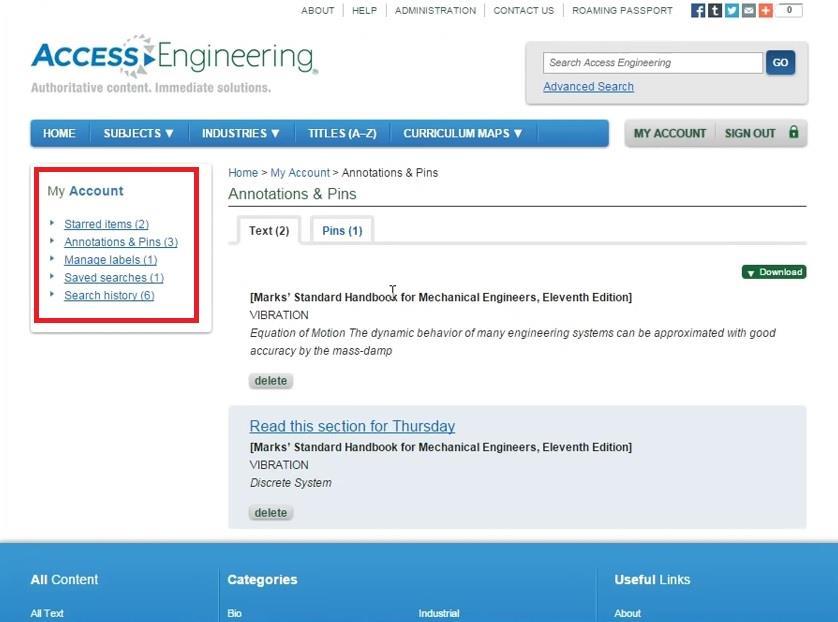Open Starred items (2)
Screen dimensions: 838x622
(x=106, y=224)
